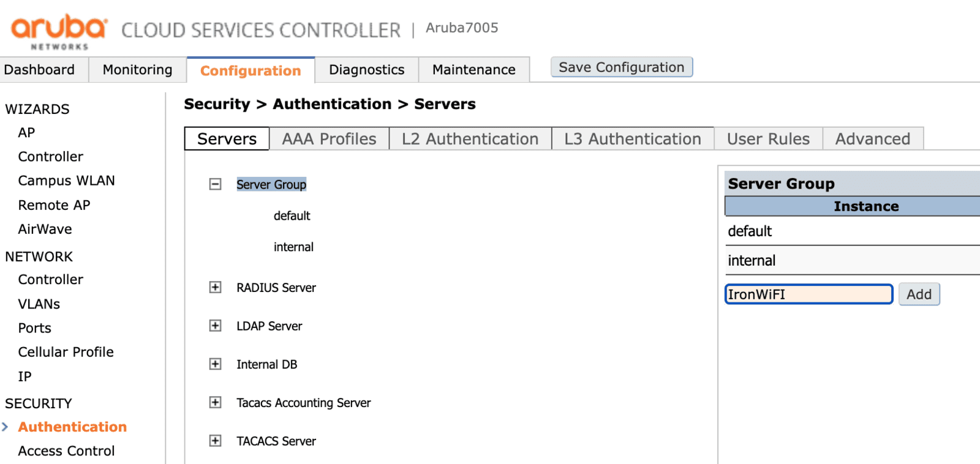Open the Monitoring tab
The height and width of the screenshot is (464, 980).
137,70
